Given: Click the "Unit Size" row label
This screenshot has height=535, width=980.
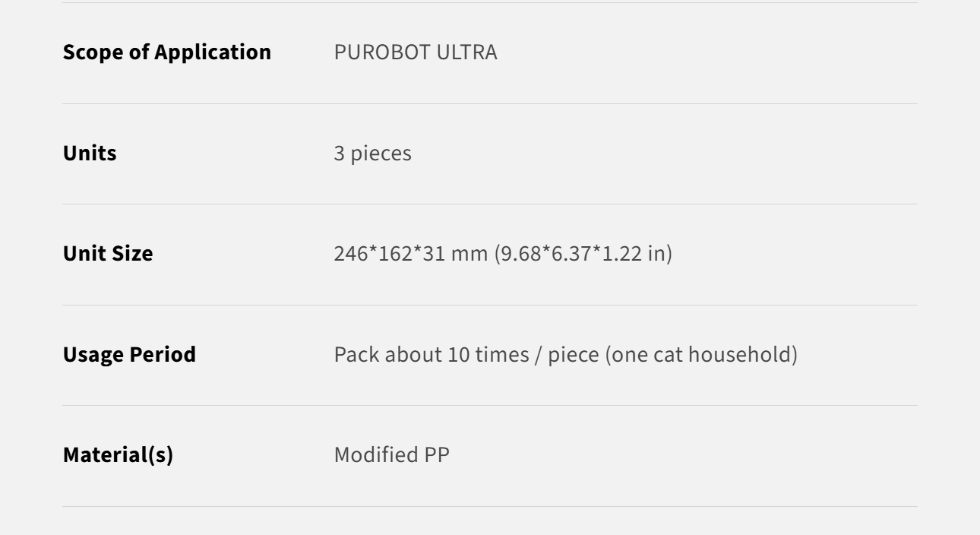Looking at the screenshot, I should [x=107, y=254].
